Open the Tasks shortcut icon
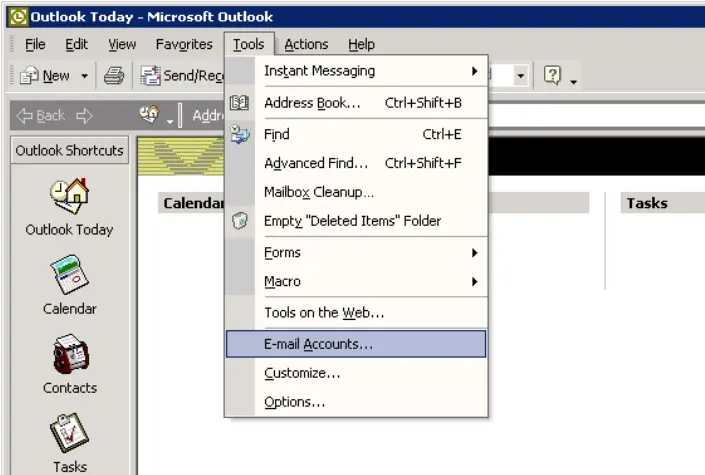Image resolution: width=705 pixels, height=475 pixels. tap(69, 433)
